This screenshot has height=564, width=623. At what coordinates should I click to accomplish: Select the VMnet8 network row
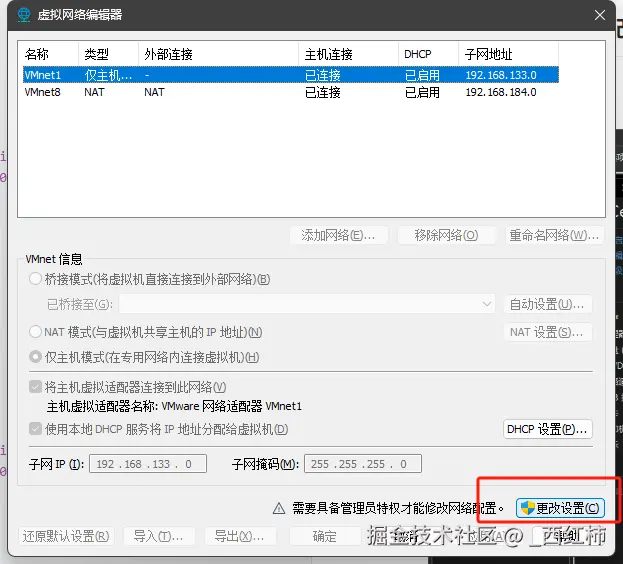click(291, 92)
